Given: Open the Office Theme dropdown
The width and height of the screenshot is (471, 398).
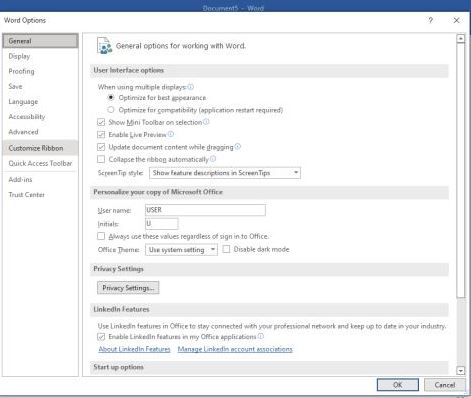Looking at the screenshot, I should (181, 250).
